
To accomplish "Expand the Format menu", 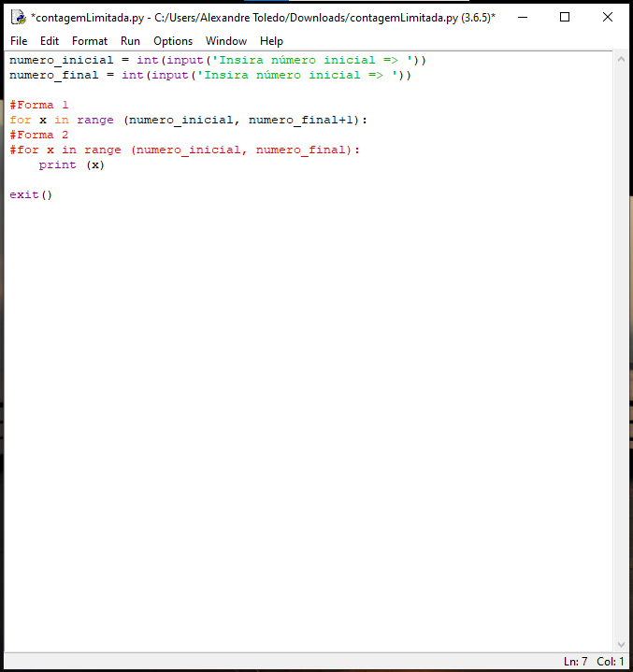I will click(90, 41).
